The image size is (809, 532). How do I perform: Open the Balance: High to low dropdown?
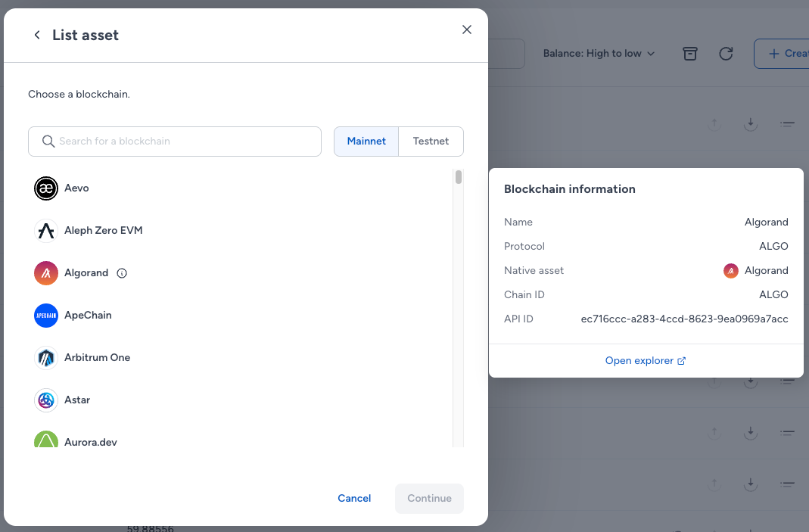pos(599,53)
